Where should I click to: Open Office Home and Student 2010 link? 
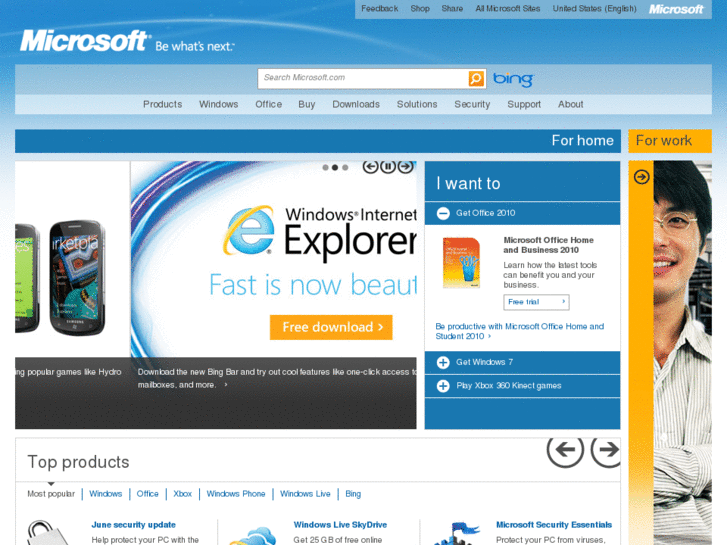click(x=519, y=331)
